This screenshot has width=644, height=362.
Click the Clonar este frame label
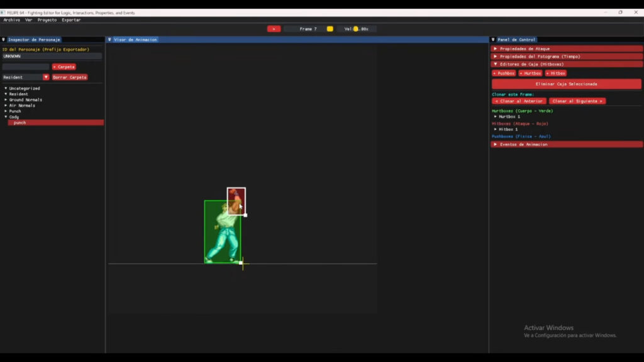(513, 94)
